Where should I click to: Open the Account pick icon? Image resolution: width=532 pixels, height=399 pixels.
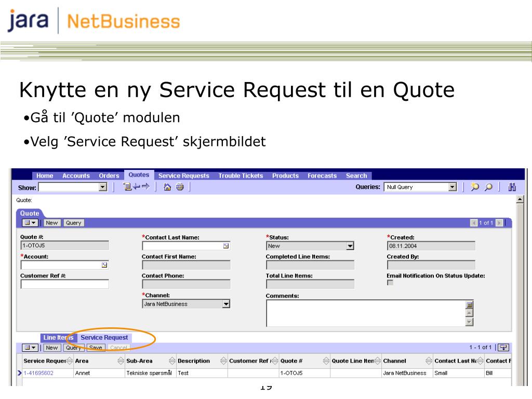click(x=104, y=265)
